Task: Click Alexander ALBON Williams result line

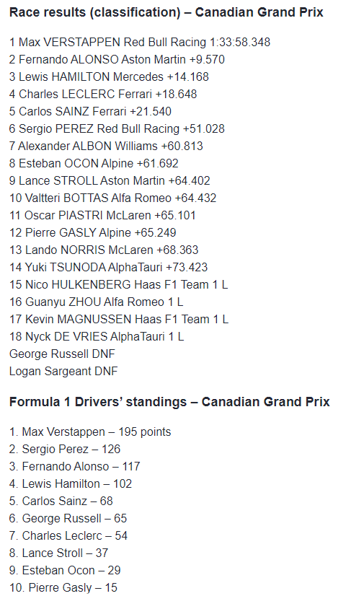Action: pyautogui.click(x=106, y=146)
